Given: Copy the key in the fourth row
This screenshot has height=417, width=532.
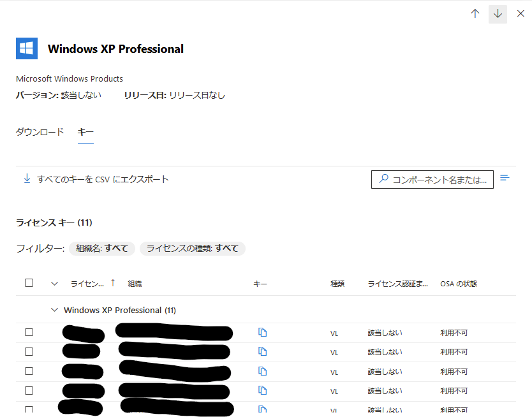Looking at the screenshot, I should pyautogui.click(x=263, y=391).
